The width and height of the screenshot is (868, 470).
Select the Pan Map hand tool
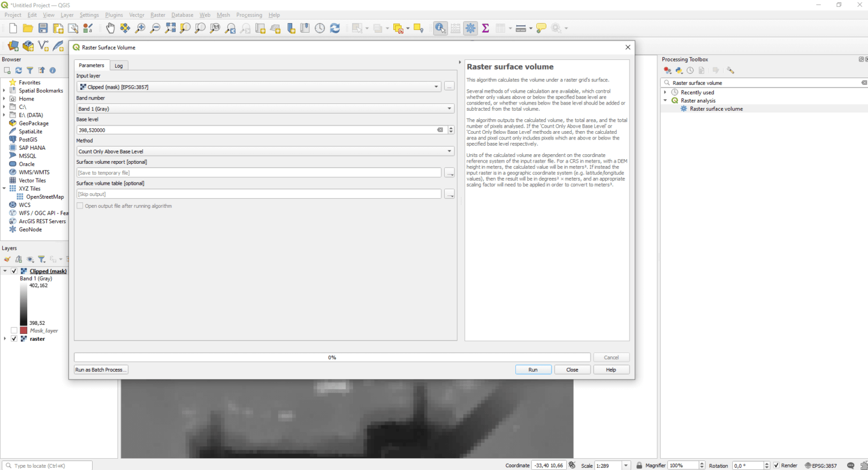tap(110, 28)
